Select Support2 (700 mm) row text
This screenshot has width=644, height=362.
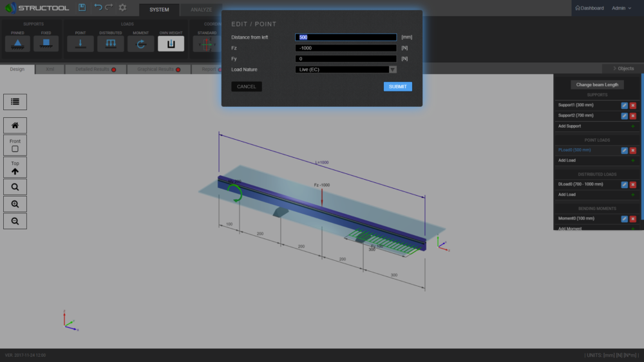575,115
